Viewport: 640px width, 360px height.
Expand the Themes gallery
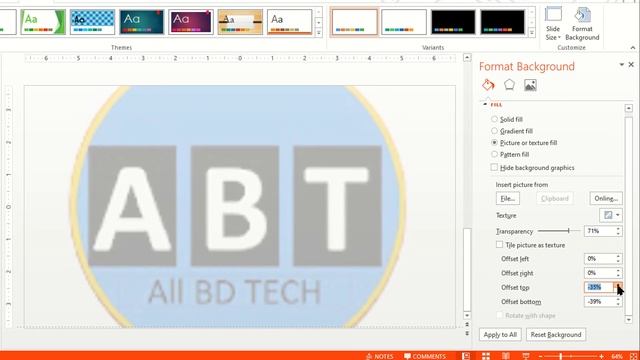pos(319,32)
